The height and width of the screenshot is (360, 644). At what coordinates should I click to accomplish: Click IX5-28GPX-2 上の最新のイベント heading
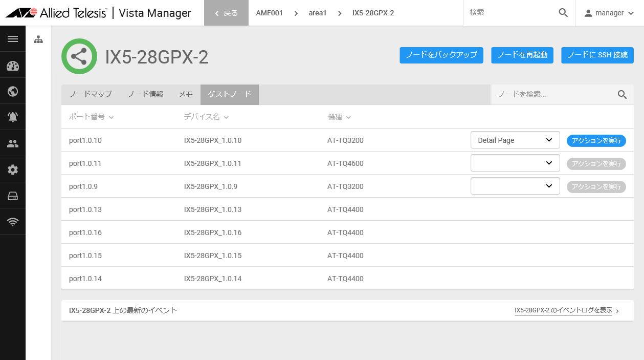pyautogui.click(x=123, y=310)
